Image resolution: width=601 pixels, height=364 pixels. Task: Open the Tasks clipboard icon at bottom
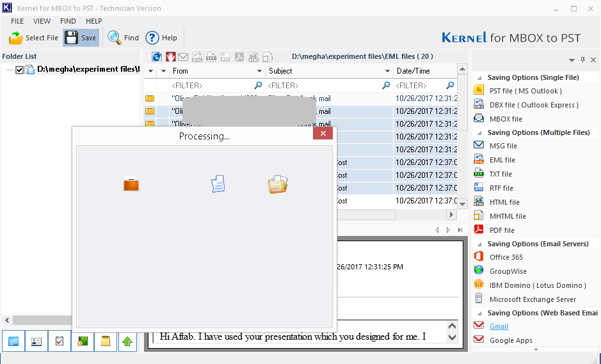[60, 341]
